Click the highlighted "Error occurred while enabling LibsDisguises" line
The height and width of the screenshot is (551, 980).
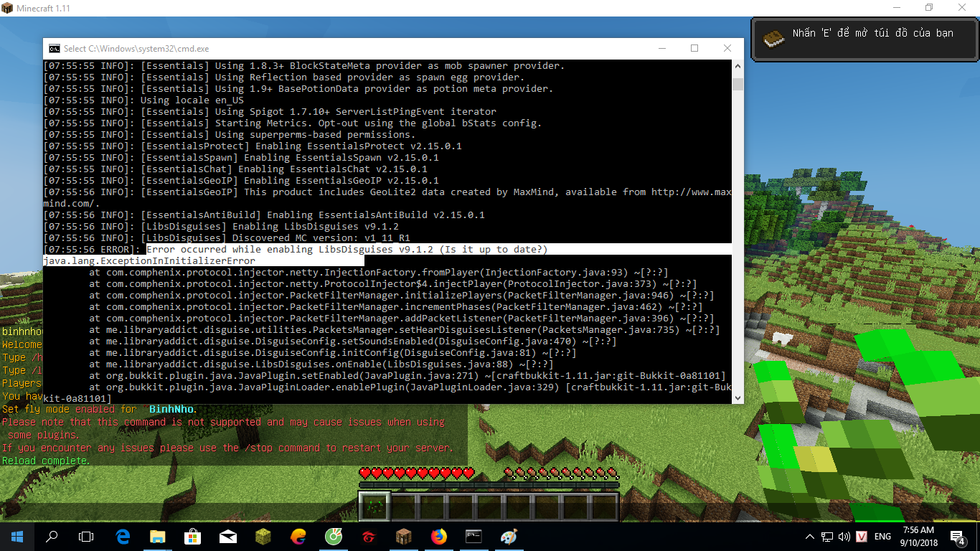pos(347,250)
